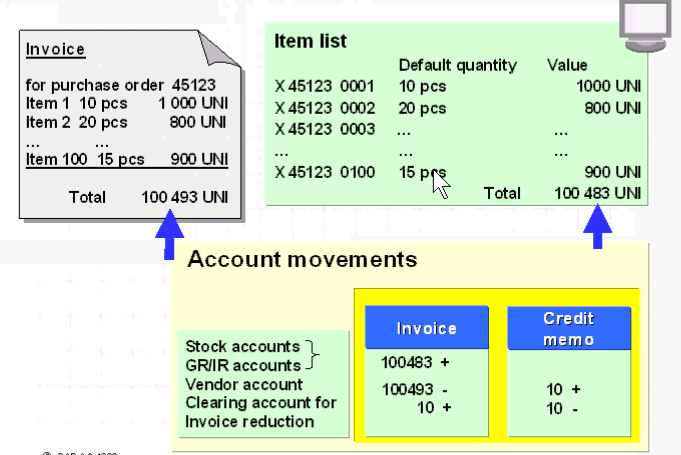This screenshot has width=681, height=455.
Task: Select the '100483 +' entry under Invoice
Action: coord(415,363)
